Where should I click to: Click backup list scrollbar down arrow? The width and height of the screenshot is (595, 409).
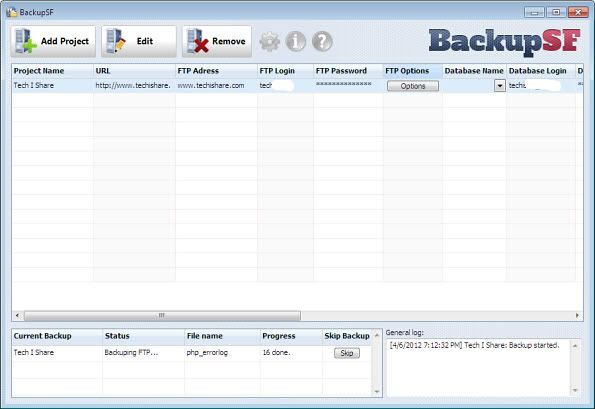[x=377, y=392]
